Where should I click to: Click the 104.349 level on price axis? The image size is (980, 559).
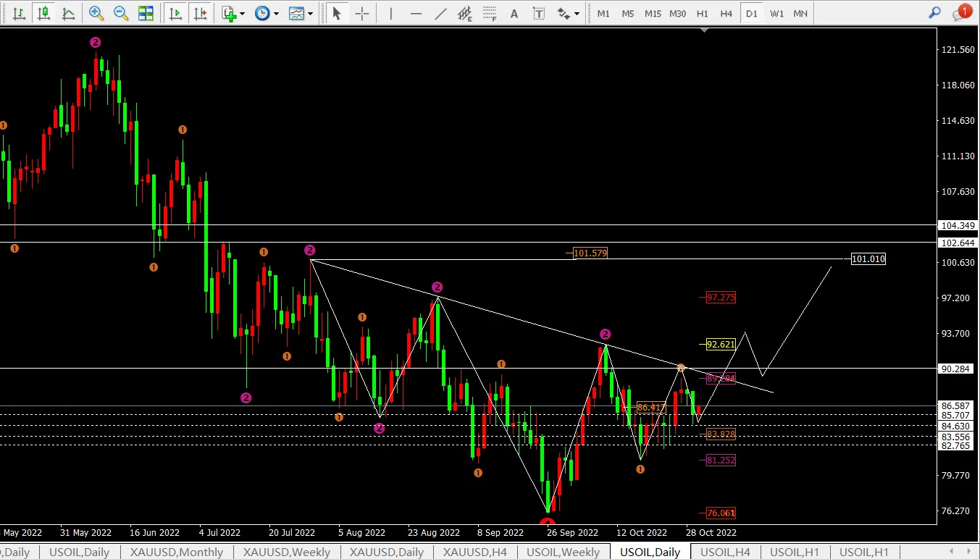coord(956,227)
